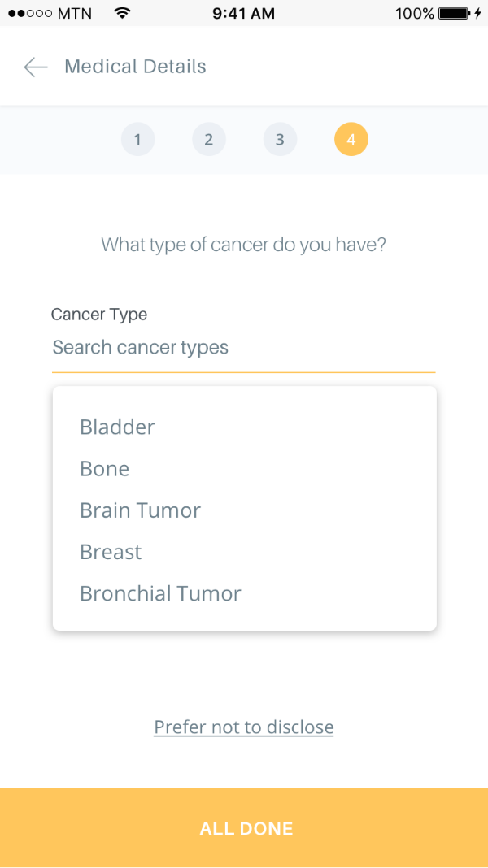
Task: Tap the Wi-Fi icon in status bar
Action: pos(122,13)
